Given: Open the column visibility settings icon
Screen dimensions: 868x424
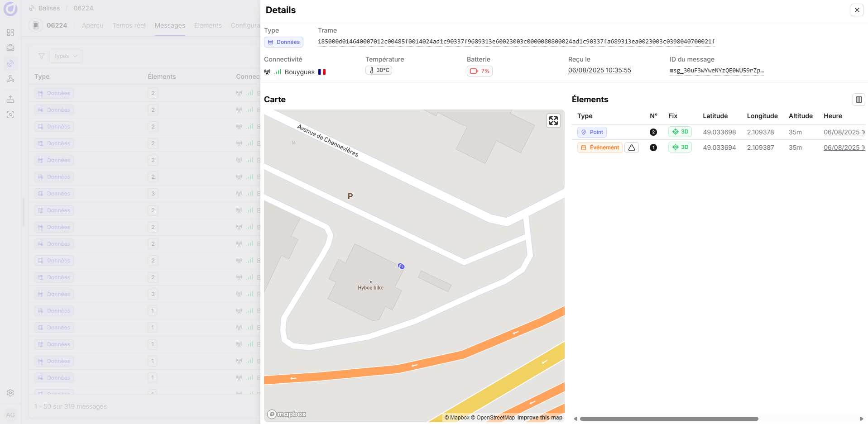Looking at the screenshot, I should point(858,100).
